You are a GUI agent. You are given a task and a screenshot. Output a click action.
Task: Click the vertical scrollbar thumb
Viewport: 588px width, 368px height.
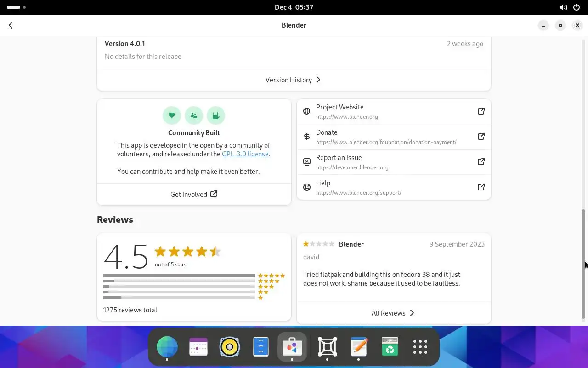click(x=583, y=264)
